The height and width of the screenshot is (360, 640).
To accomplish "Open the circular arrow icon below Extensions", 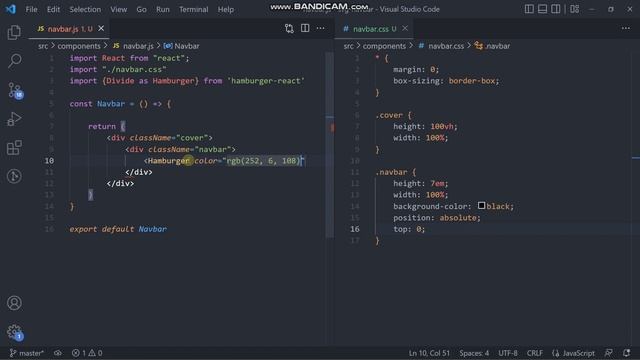I will pyautogui.click(x=14, y=176).
